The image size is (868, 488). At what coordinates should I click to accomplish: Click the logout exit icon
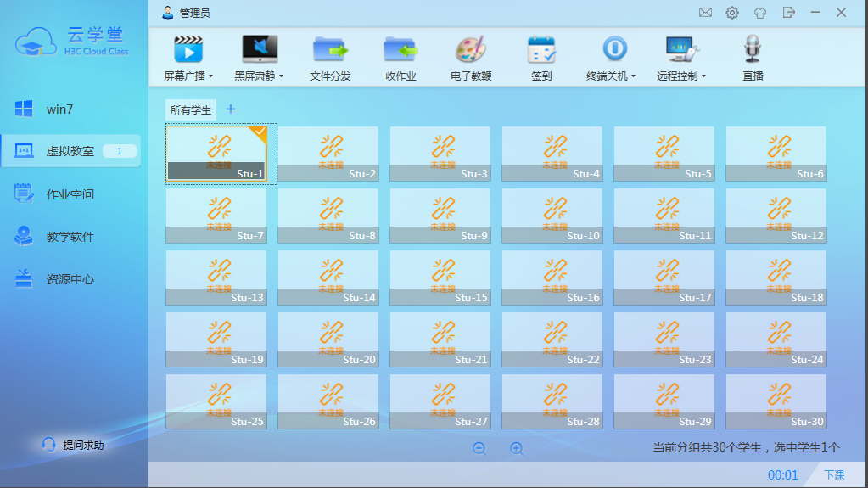[788, 12]
